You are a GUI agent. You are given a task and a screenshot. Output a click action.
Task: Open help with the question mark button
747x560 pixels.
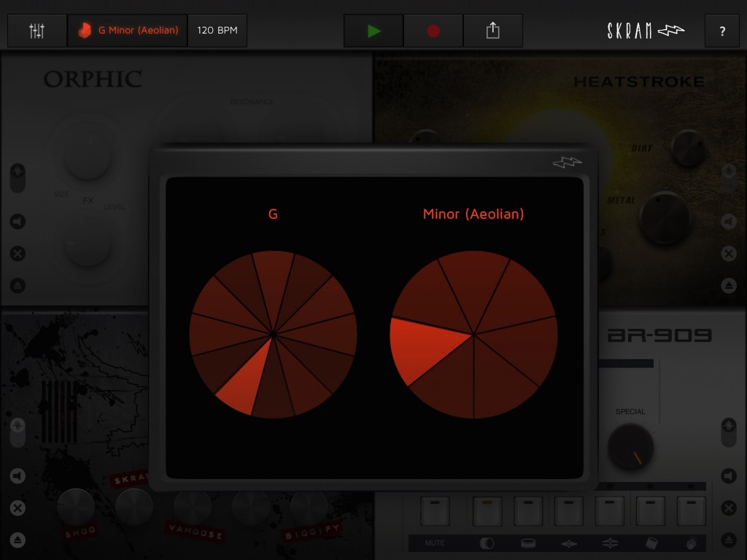[722, 31]
